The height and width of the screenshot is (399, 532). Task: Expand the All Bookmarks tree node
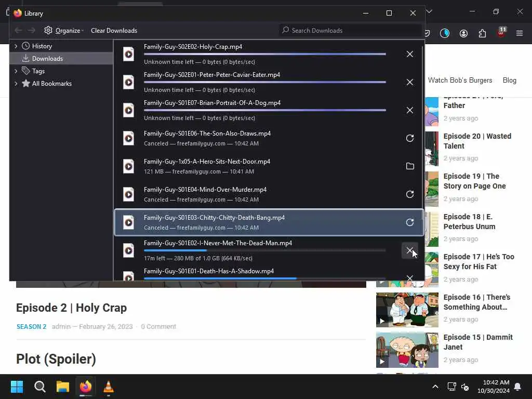click(x=16, y=84)
